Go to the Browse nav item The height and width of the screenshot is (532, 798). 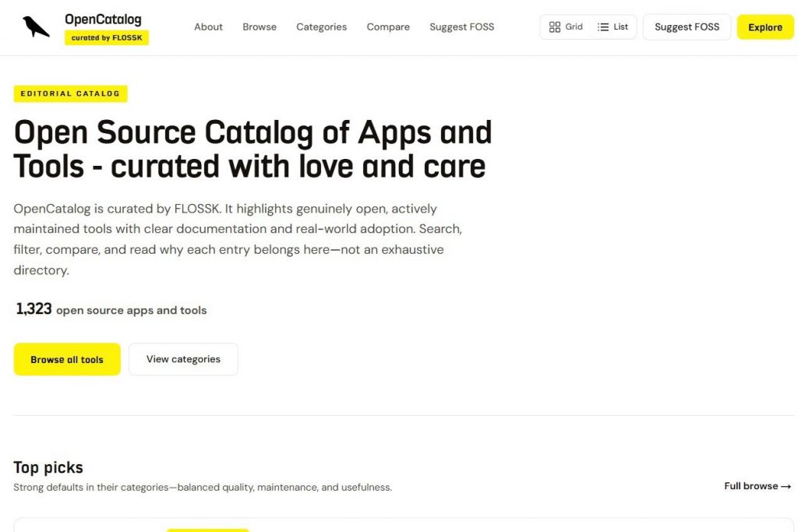(260, 27)
